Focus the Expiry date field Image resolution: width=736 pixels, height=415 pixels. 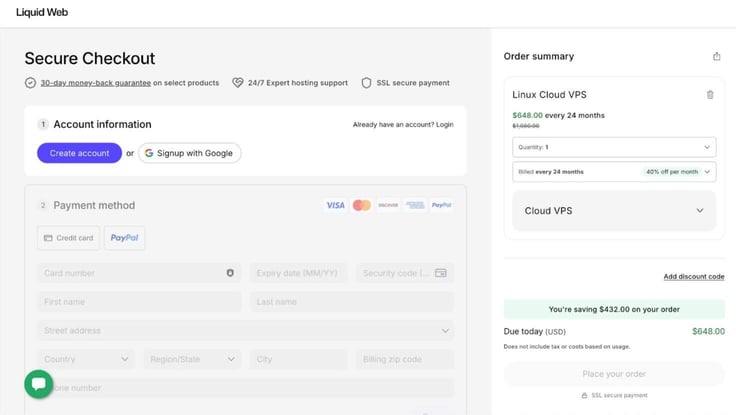pos(299,273)
